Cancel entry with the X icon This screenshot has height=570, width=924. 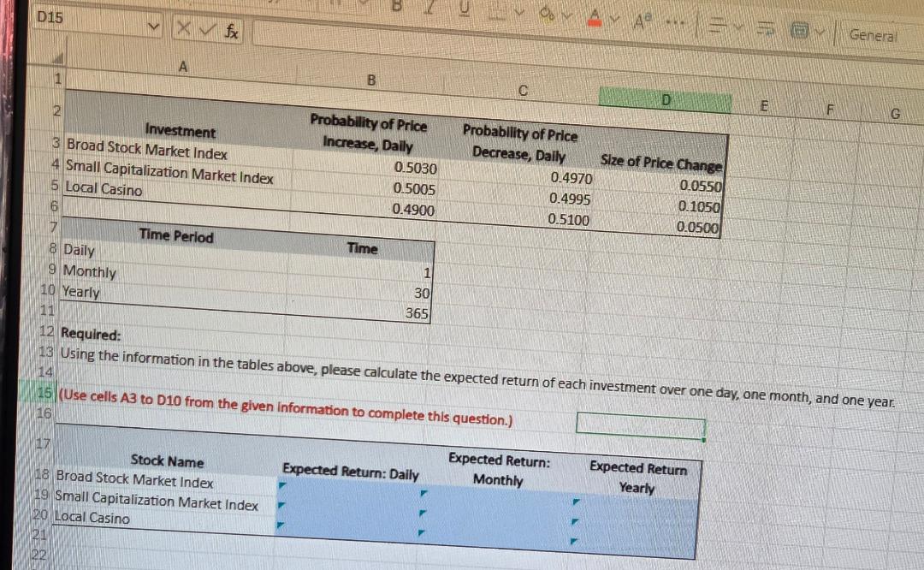pyautogui.click(x=183, y=27)
